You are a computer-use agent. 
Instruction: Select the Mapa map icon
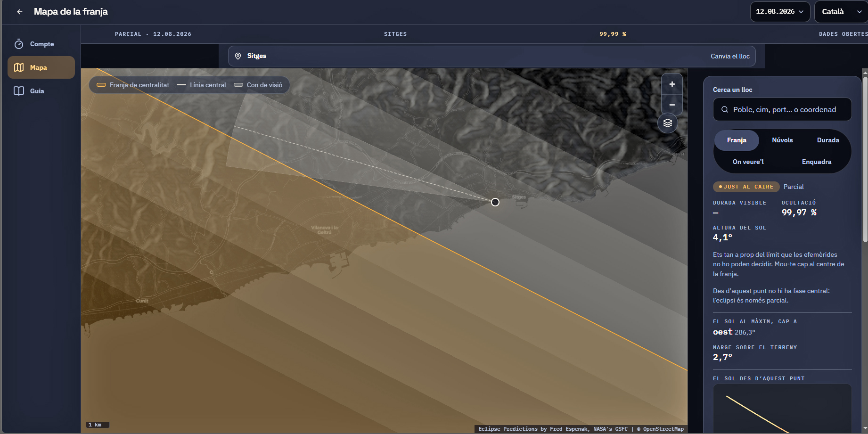coord(19,67)
